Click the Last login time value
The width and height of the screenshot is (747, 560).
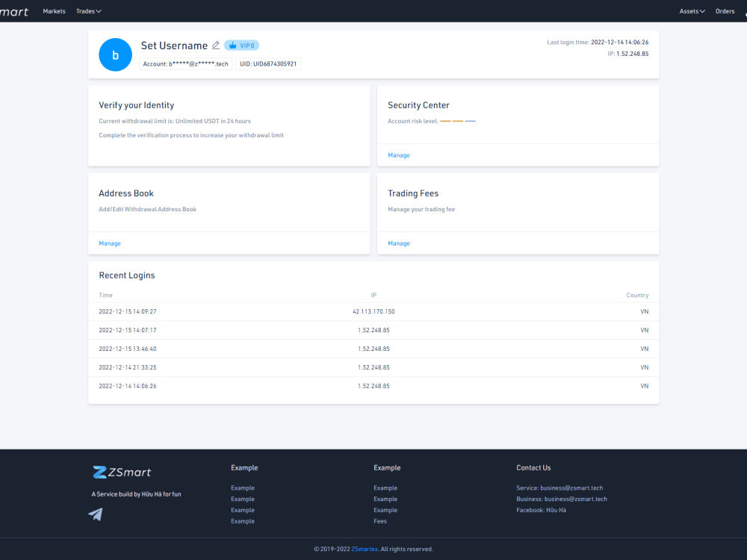(x=619, y=43)
